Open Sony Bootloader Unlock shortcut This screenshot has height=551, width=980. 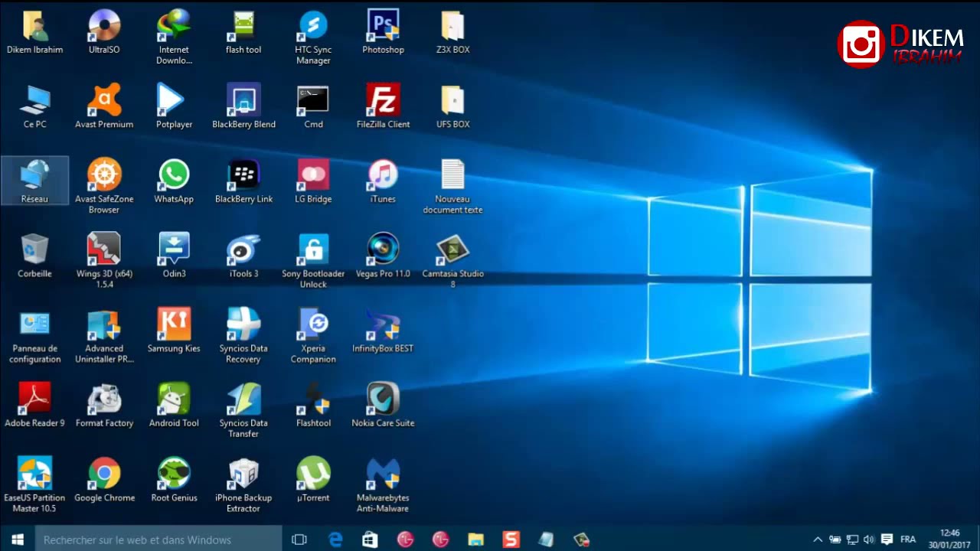[313, 260]
